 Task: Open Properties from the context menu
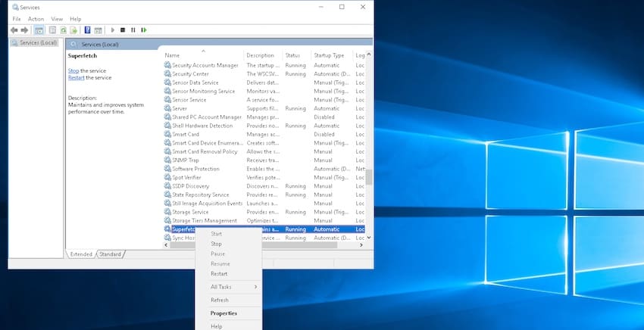point(228,313)
